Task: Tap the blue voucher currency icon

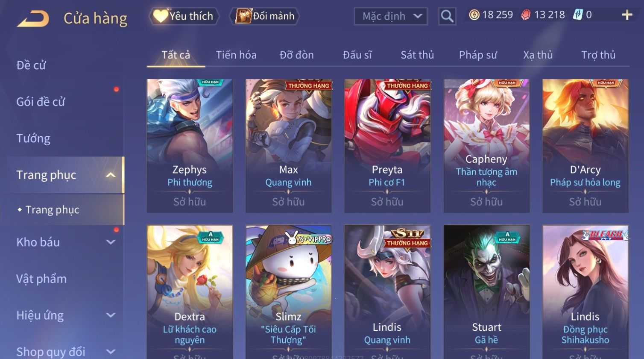Action: (x=577, y=15)
